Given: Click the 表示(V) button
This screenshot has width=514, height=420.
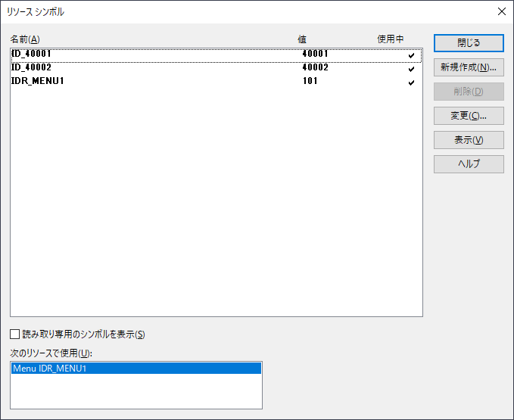Looking at the screenshot, I should click(x=468, y=140).
